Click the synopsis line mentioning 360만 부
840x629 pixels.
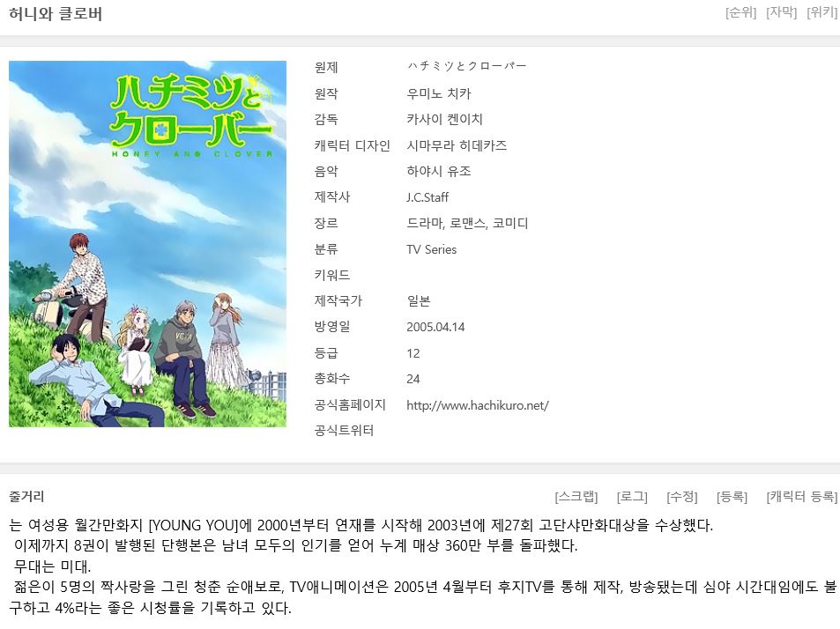pyautogui.click(x=295, y=546)
